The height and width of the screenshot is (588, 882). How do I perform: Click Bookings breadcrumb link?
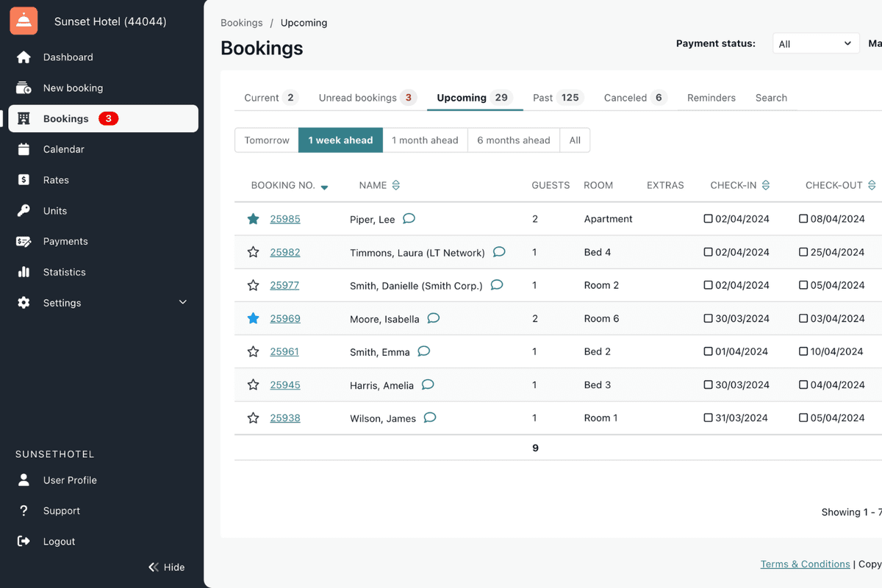242,23
